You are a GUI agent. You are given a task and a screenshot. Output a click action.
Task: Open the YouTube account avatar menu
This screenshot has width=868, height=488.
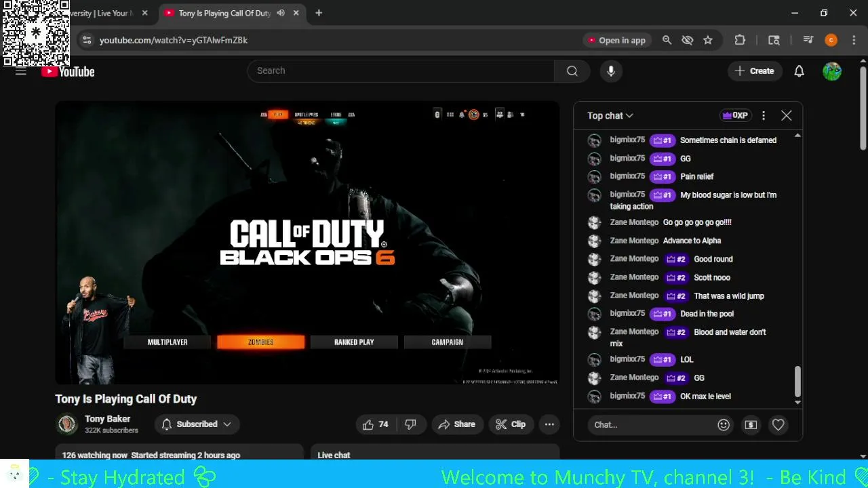click(x=832, y=71)
